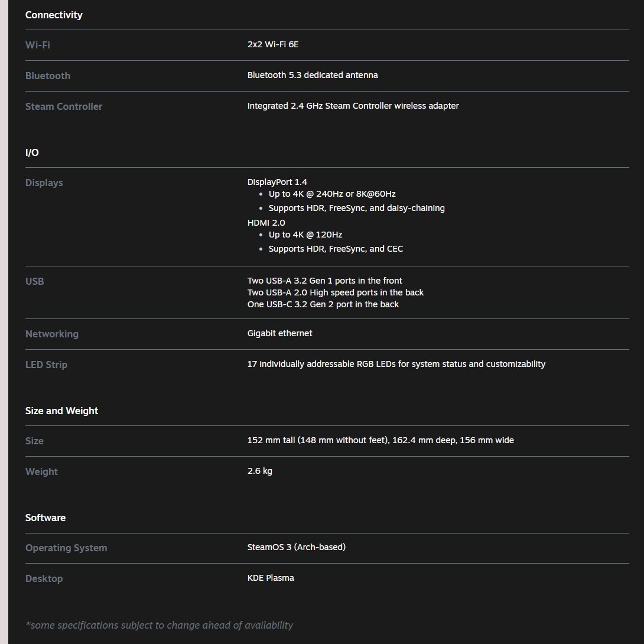Click the Bluetooth 5.3 dedicated antenna text
The width and height of the screenshot is (644, 644).
(x=313, y=75)
